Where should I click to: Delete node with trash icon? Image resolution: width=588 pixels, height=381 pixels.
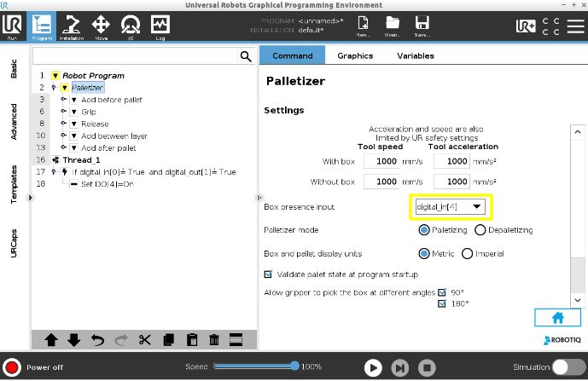pyautogui.click(x=214, y=340)
